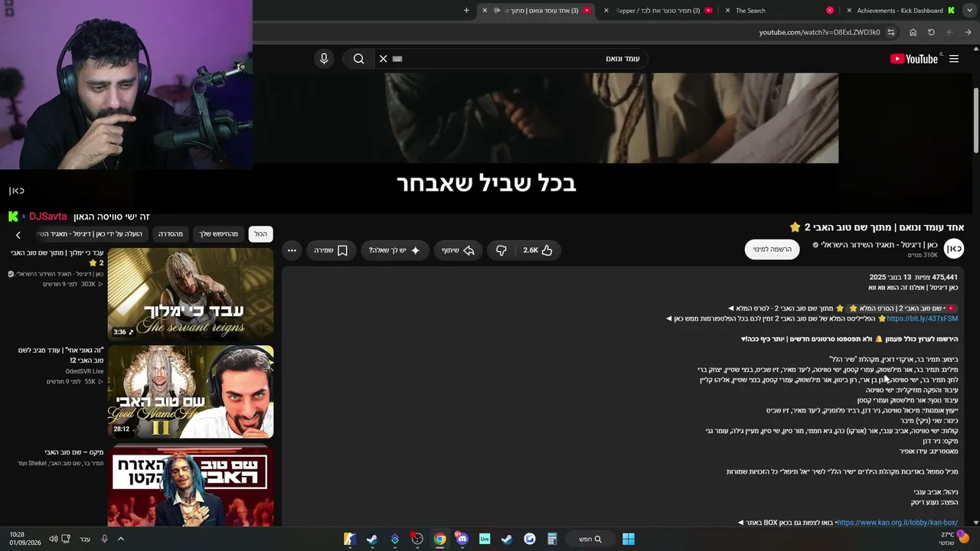Expand more filter chips with arrow

click(x=18, y=234)
